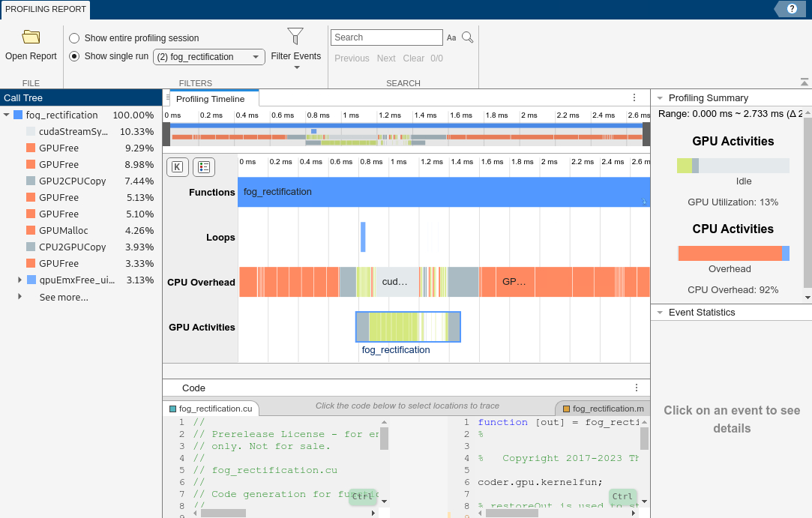Select the K kernel marker icon
The height and width of the screenshot is (518, 812).
click(178, 166)
